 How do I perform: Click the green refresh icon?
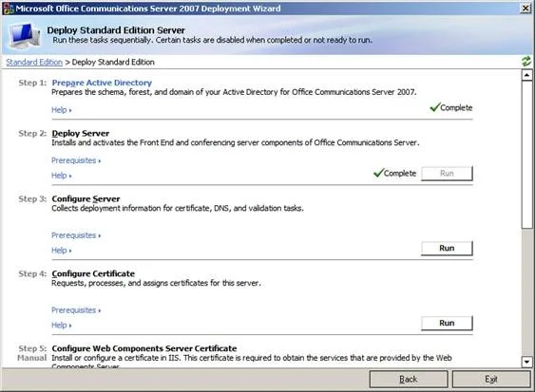525,62
